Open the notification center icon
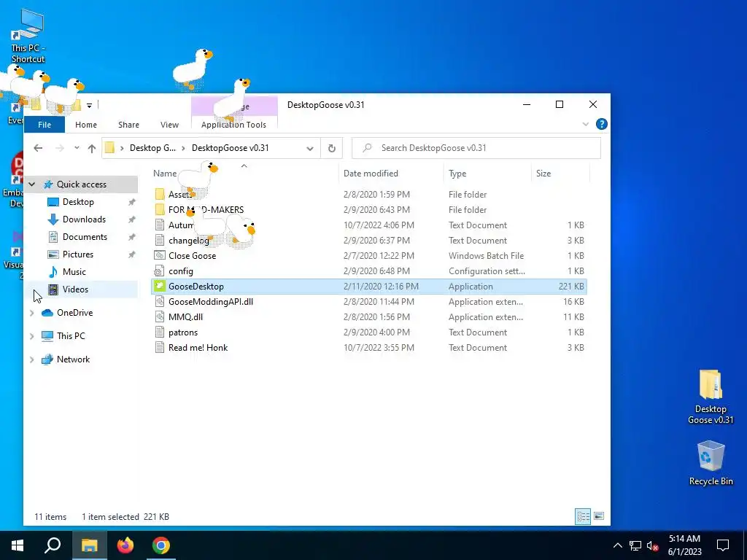747x560 pixels. pos(723,545)
